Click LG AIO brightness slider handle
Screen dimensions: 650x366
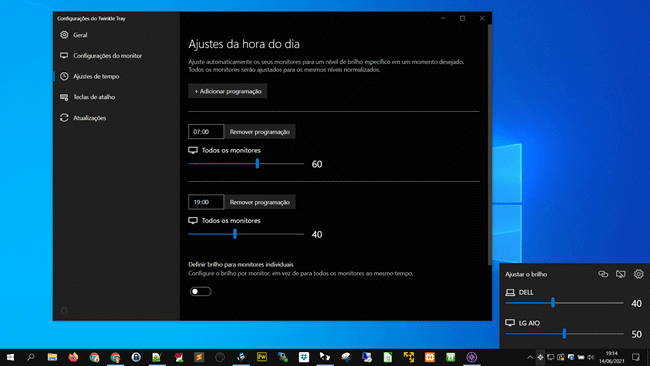pyautogui.click(x=564, y=334)
